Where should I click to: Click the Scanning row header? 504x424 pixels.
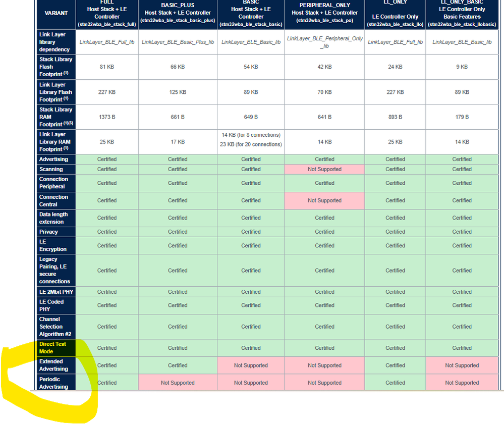point(56,169)
